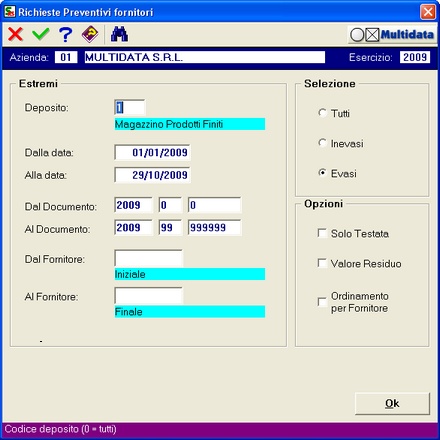The image size is (440, 440).
Task: Click the Ok button
Action: tap(392, 404)
